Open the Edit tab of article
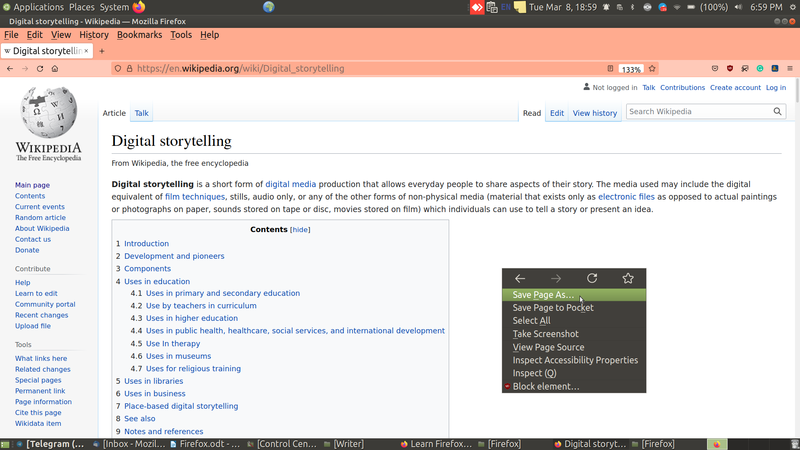This screenshot has height=450, width=800. point(557,113)
